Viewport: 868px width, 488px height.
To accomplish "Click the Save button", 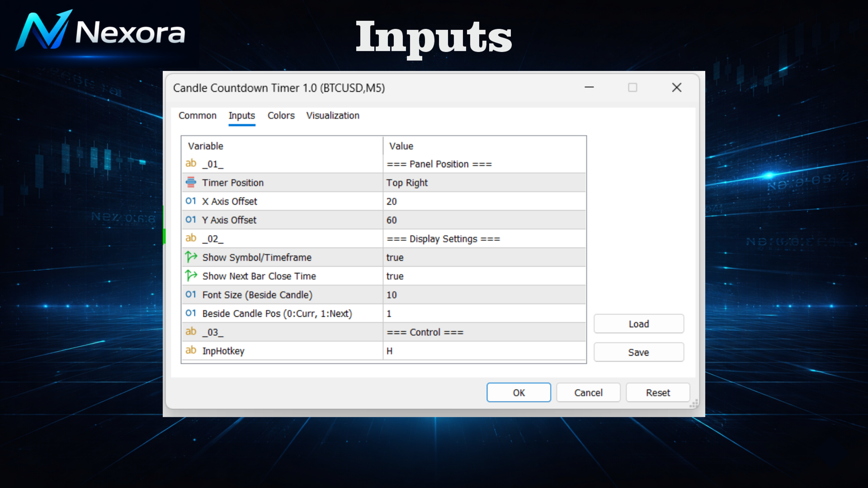I will click(638, 352).
